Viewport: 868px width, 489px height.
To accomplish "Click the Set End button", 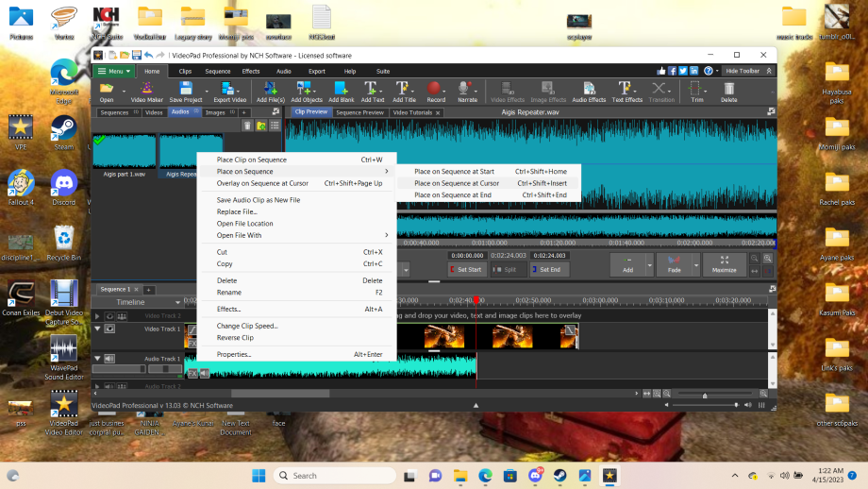I will (546, 270).
